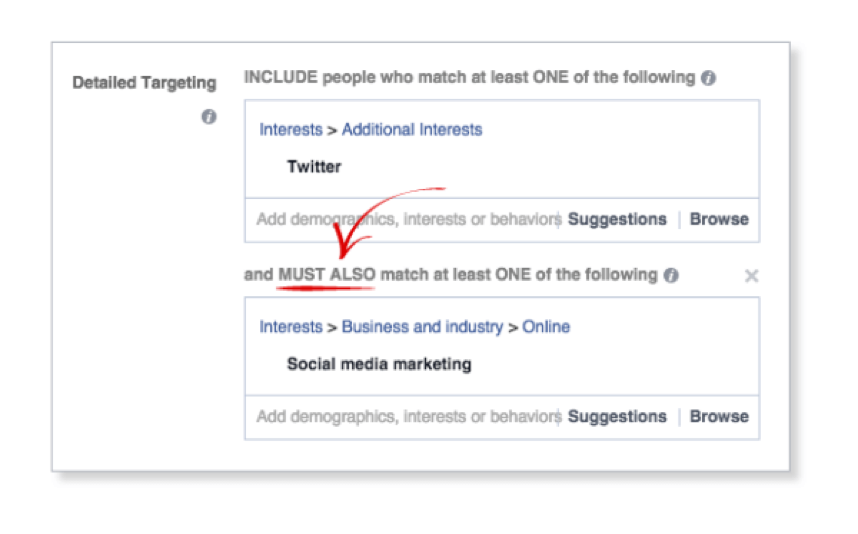Click the MUST ALSO underlined heading text
The height and width of the screenshot is (534, 858).
click(327, 275)
